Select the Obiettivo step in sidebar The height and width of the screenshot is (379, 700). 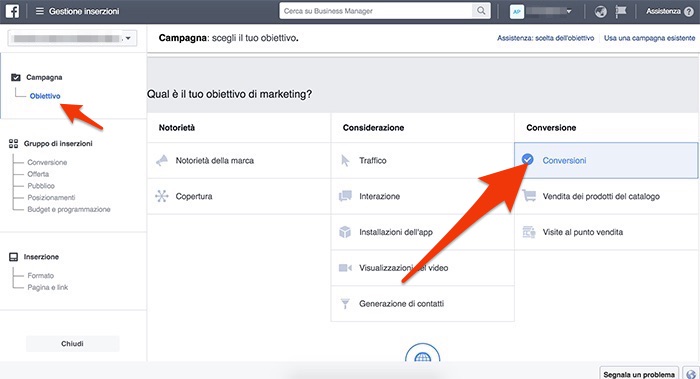pos(45,96)
